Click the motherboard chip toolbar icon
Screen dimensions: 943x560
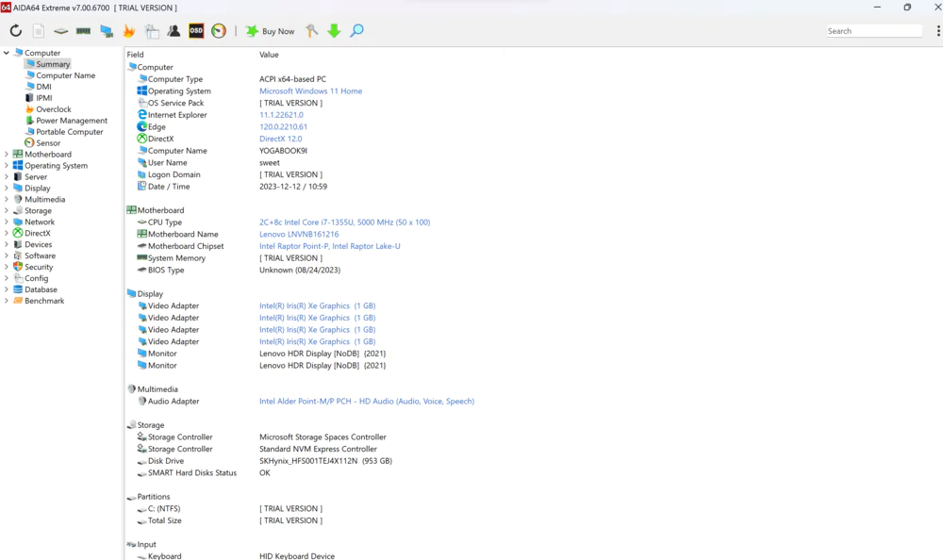pyautogui.click(x=60, y=31)
